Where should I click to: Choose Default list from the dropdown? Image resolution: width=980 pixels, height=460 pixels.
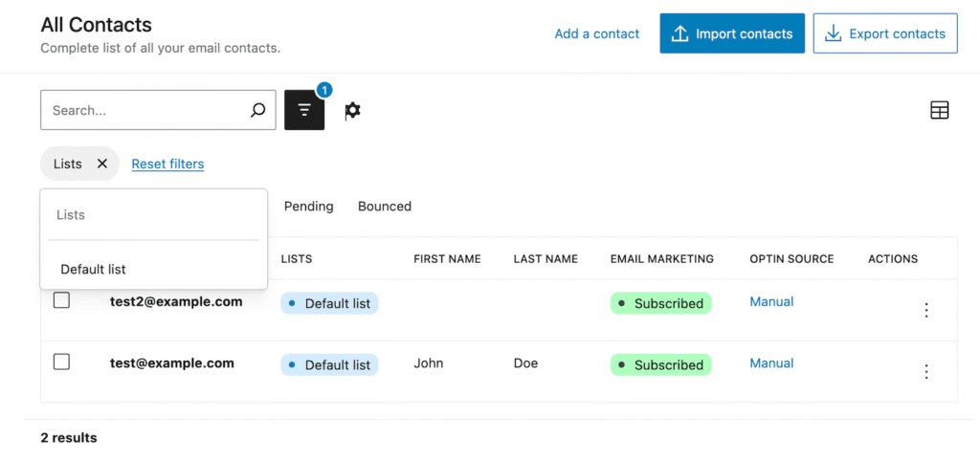coord(94,269)
